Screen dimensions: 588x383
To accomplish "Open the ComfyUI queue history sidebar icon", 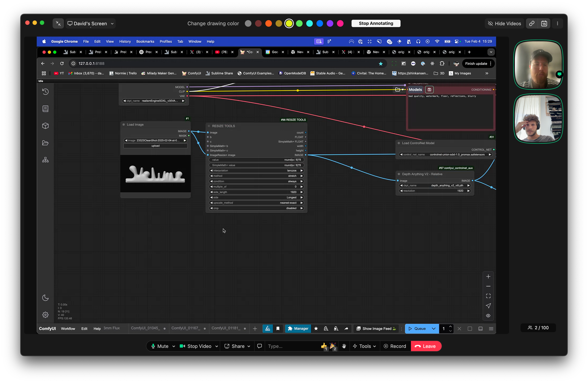I will (x=45, y=91).
